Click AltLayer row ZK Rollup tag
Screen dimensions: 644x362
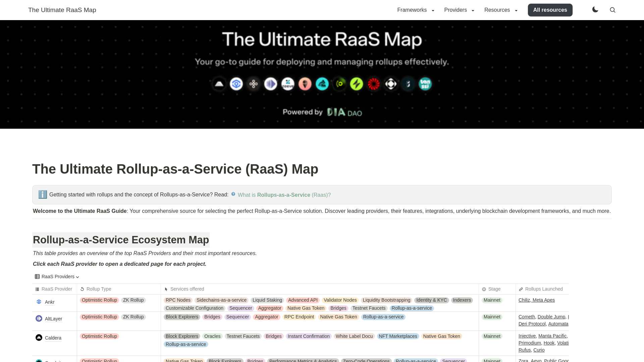(x=133, y=317)
